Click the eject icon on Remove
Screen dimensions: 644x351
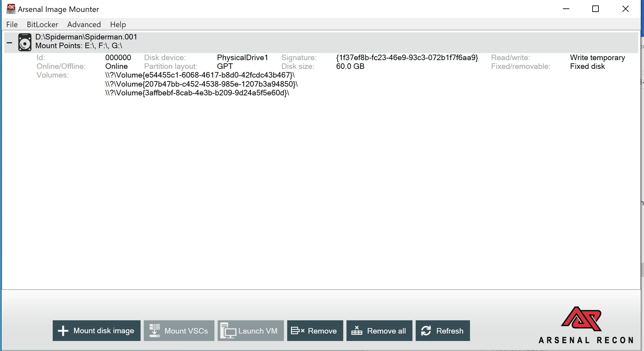click(x=298, y=331)
